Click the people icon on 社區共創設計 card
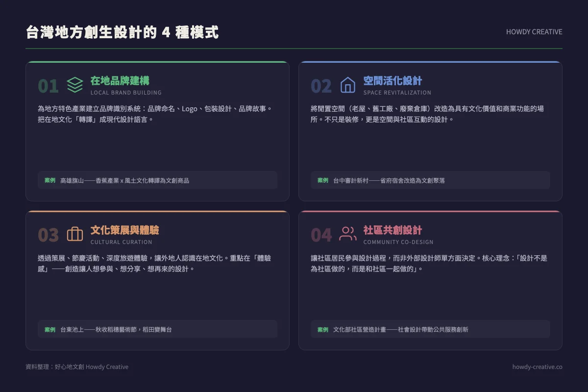The width and height of the screenshot is (588, 392). 348,234
